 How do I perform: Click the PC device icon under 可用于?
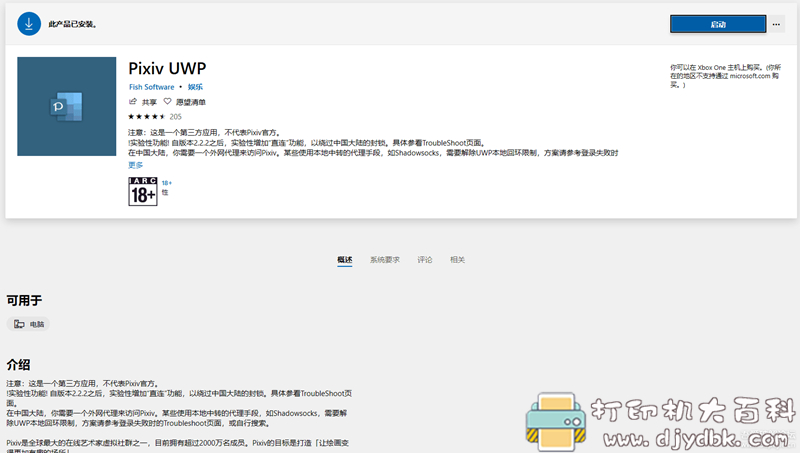click(x=19, y=324)
